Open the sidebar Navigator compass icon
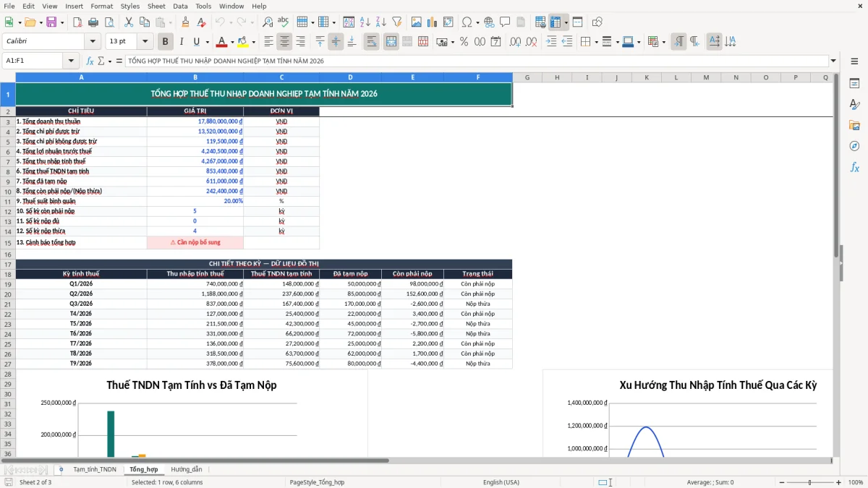The image size is (868, 488). [x=854, y=146]
